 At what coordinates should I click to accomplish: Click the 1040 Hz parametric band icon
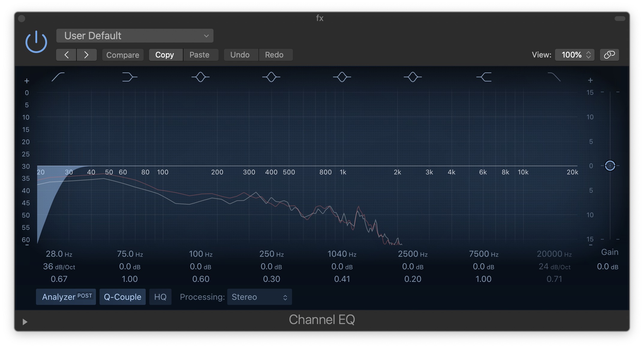pos(342,77)
